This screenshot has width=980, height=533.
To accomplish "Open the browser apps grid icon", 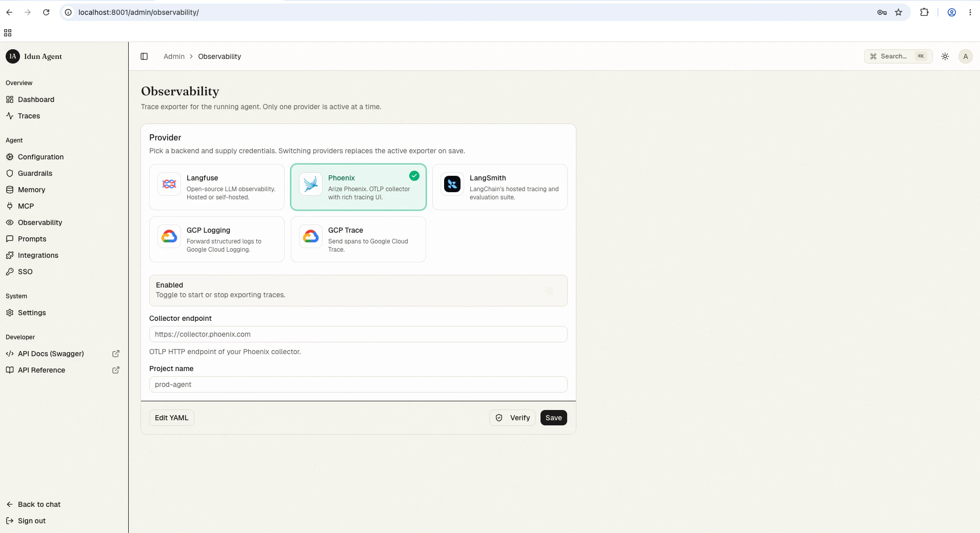I will tap(8, 33).
